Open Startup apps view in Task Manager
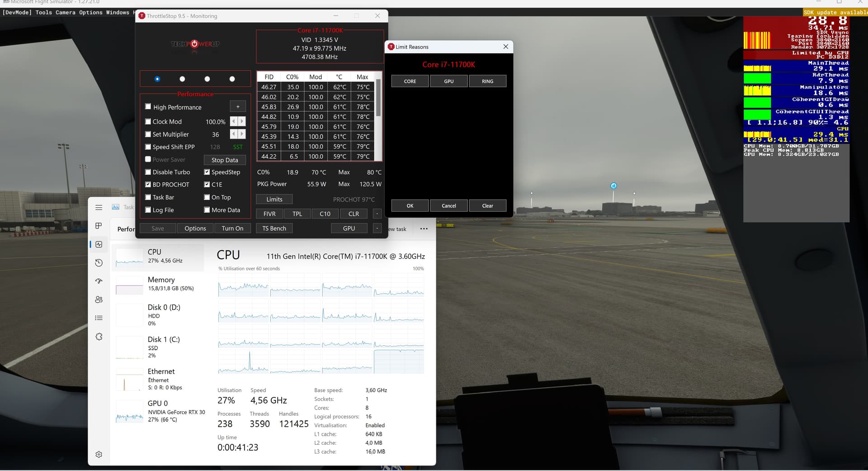868x471 pixels. click(x=99, y=281)
